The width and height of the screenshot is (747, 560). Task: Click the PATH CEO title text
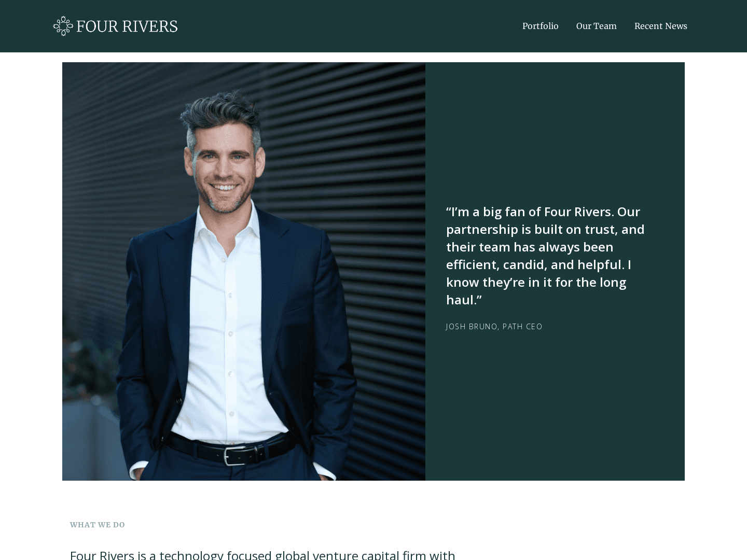click(522, 327)
